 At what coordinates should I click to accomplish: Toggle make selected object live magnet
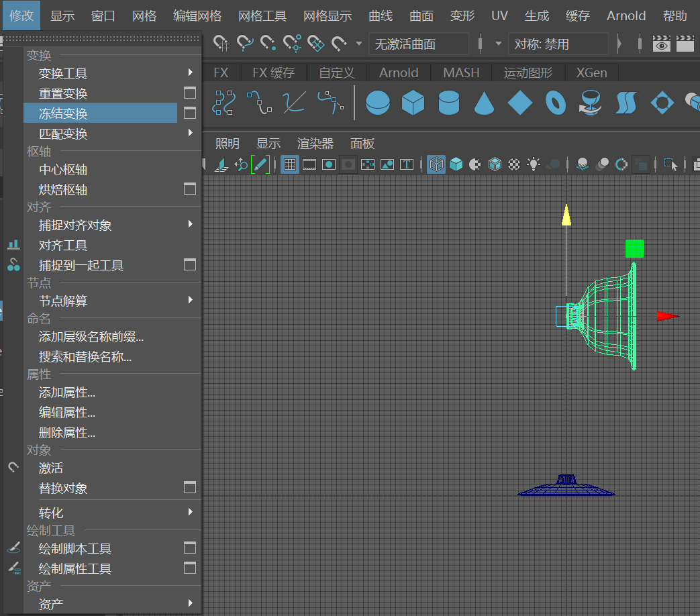(339, 44)
